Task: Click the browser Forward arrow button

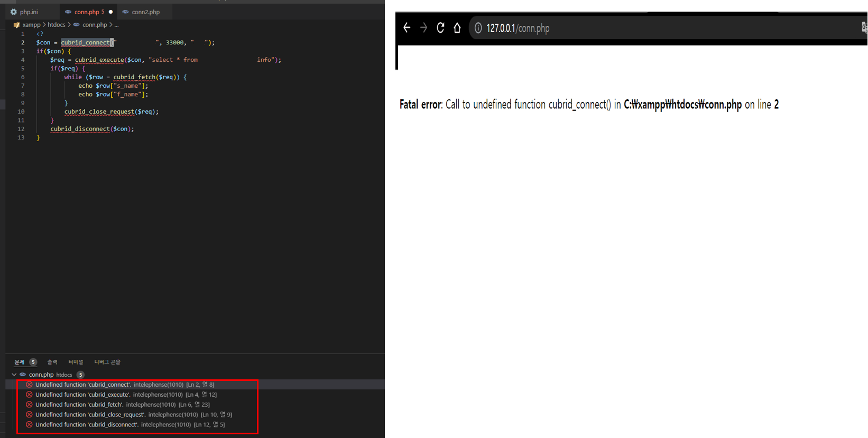Action: click(x=423, y=28)
